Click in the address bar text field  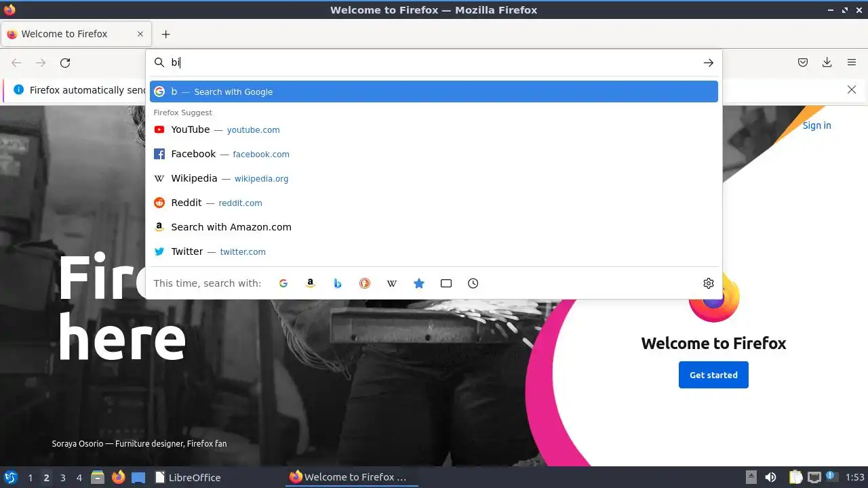[x=434, y=62]
